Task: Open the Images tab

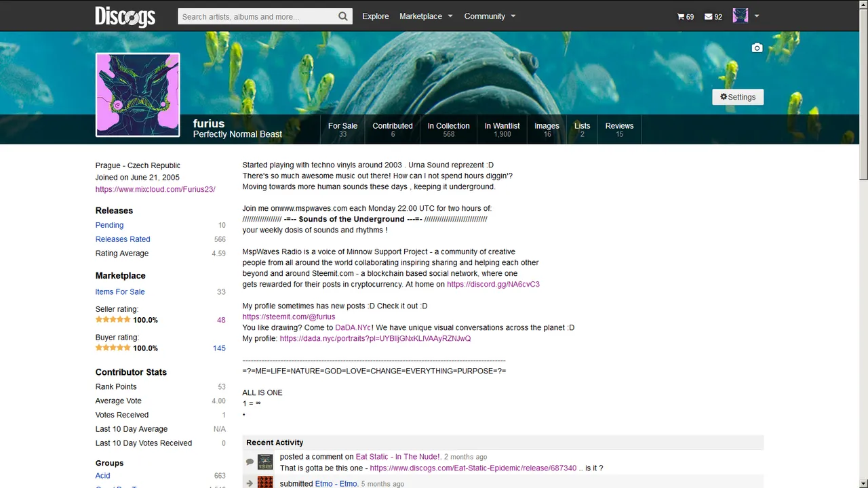Action: (547, 129)
